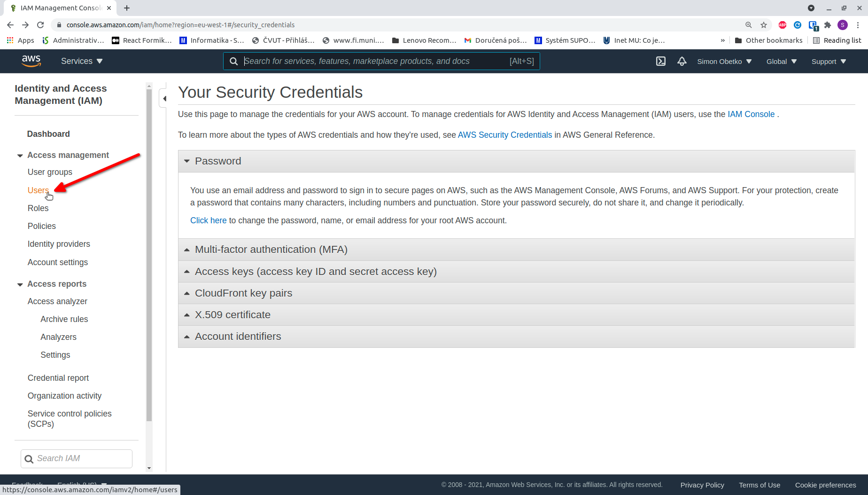This screenshot has height=495, width=868.
Task: Open the Terms of Use footer link
Action: coord(759,485)
